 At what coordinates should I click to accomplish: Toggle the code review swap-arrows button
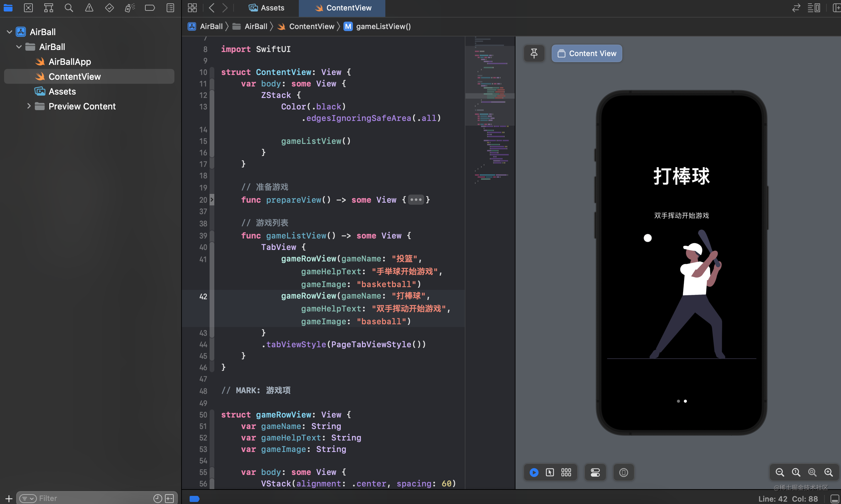(x=796, y=7)
